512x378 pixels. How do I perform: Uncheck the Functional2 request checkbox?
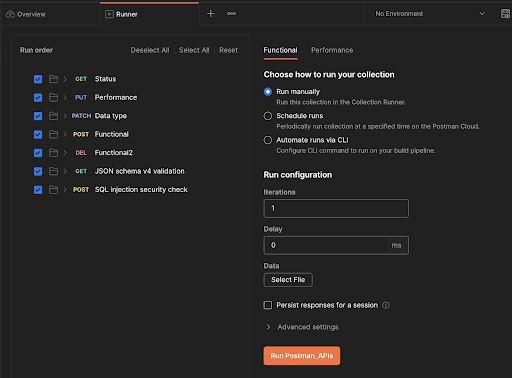(x=38, y=153)
